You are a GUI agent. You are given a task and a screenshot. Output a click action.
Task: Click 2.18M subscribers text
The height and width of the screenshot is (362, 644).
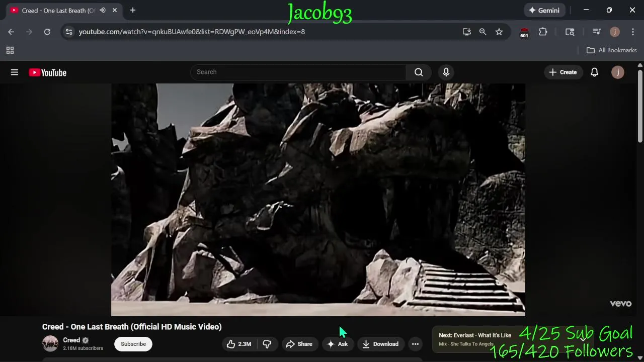pos(83,348)
